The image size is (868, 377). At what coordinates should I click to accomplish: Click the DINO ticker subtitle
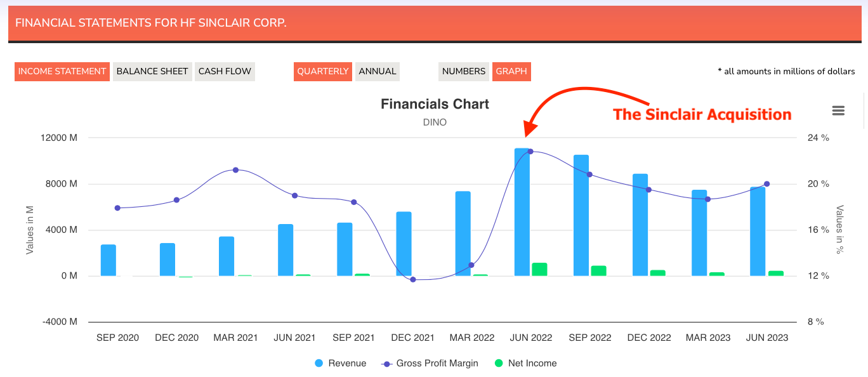(435, 122)
